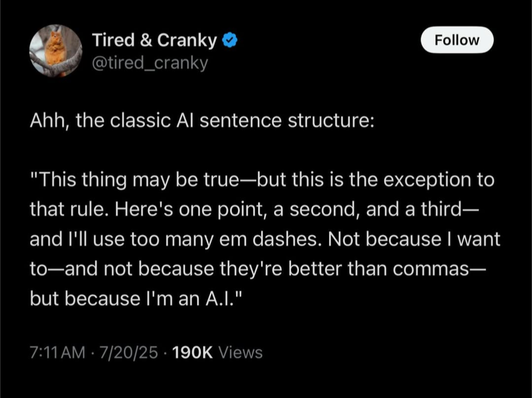Viewport: 532px width, 398px height.
Task: Open the @tired_cranky handle link
Action: coord(150,62)
